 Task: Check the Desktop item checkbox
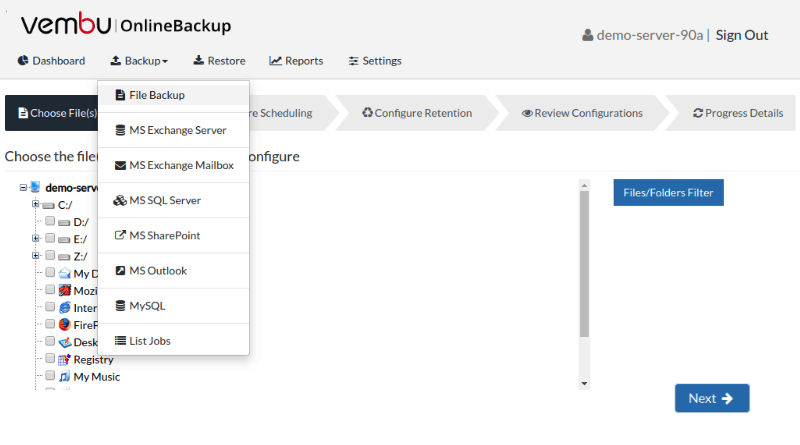[50, 341]
